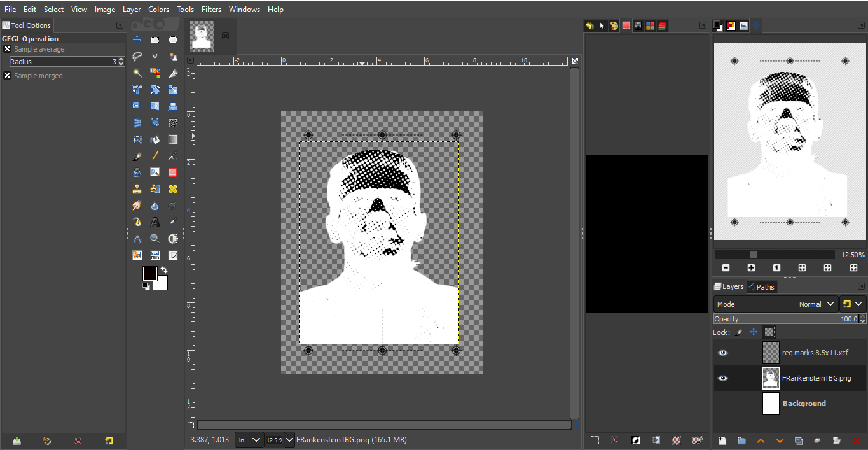868x450 pixels.
Task: Expand the zoom percentage dropdown
Action: coord(289,440)
